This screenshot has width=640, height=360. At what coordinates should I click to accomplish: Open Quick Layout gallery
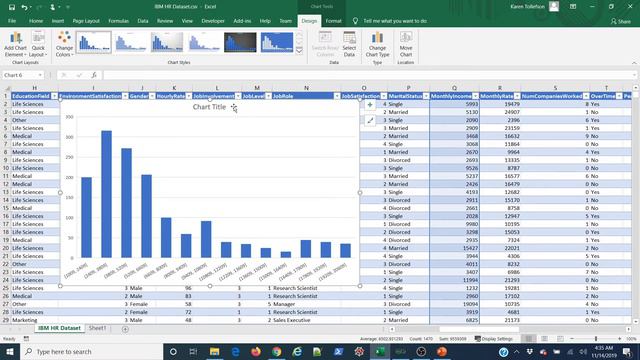(x=38, y=44)
